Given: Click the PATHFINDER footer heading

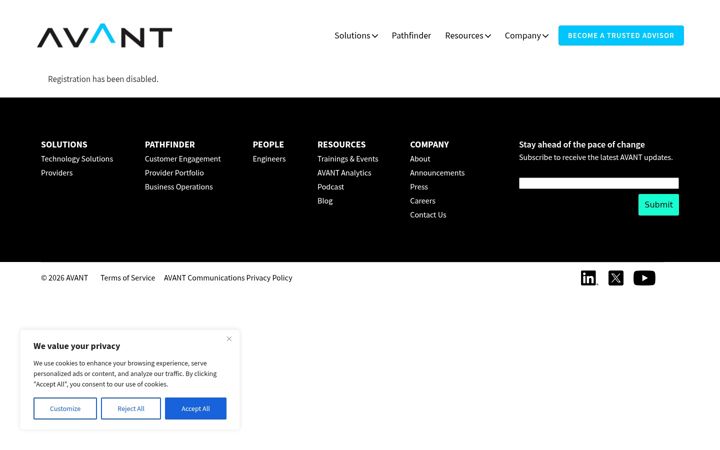Looking at the screenshot, I should [169, 145].
